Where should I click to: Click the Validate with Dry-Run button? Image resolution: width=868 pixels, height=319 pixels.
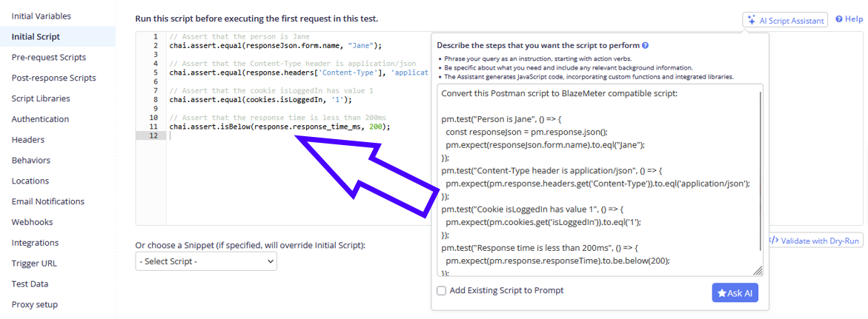click(x=815, y=241)
